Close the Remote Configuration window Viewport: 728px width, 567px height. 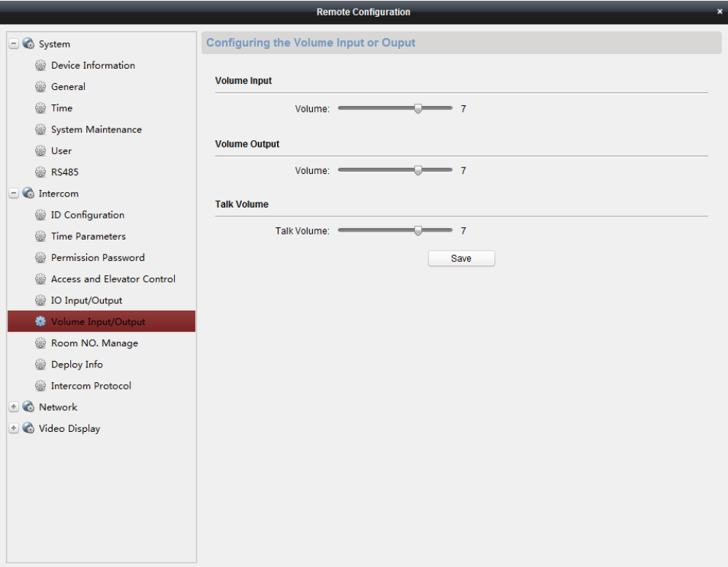[x=720, y=12]
